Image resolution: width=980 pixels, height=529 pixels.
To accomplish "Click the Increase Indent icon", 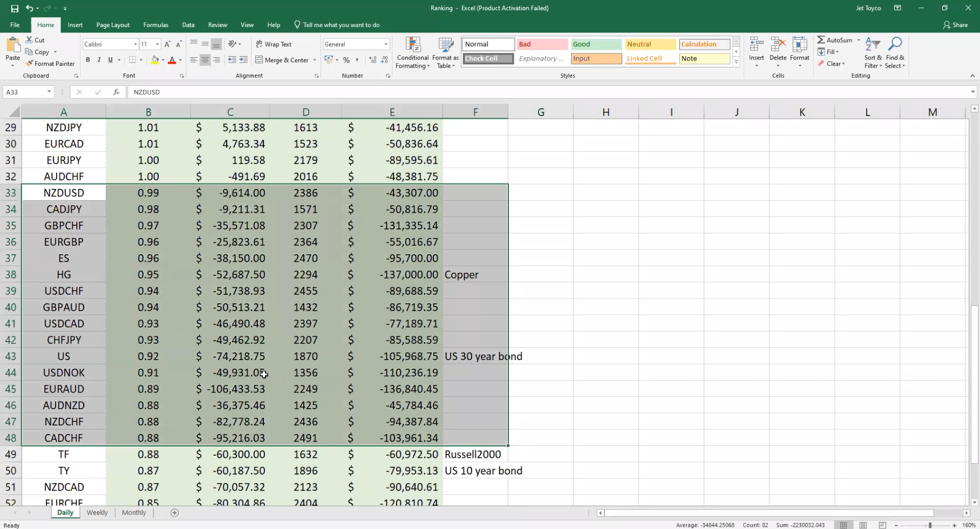I will [x=243, y=60].
